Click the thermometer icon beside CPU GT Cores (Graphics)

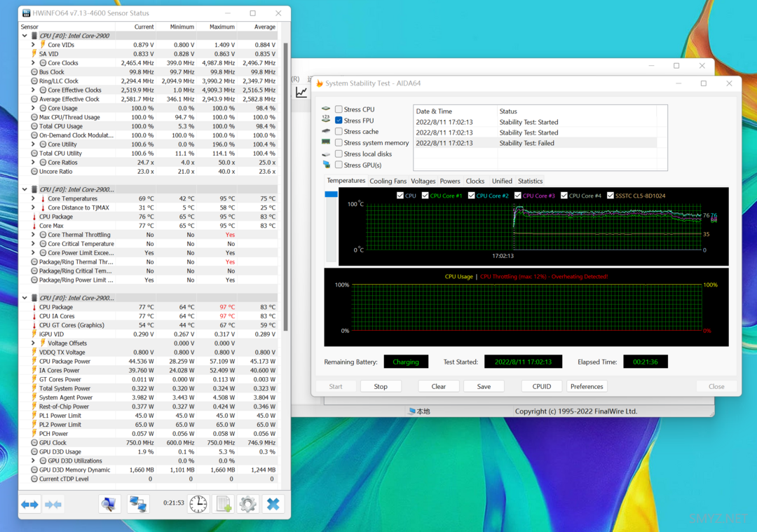pyautogui.click(x=34, y=325)
